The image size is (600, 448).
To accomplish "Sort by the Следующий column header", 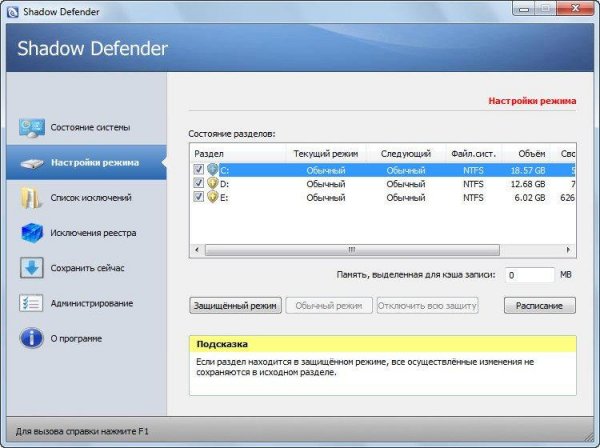I will click(406, 154).
